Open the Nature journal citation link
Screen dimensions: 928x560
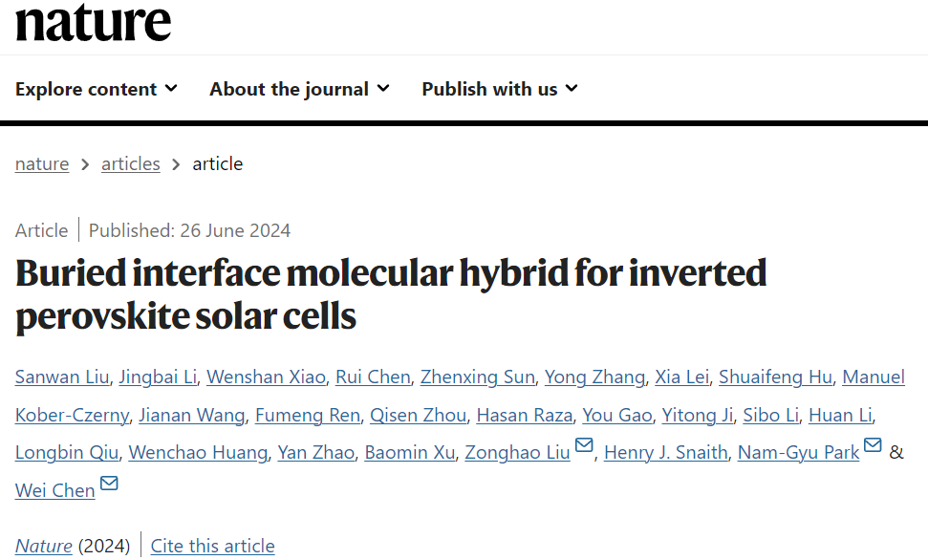click(x=44, y=546)
